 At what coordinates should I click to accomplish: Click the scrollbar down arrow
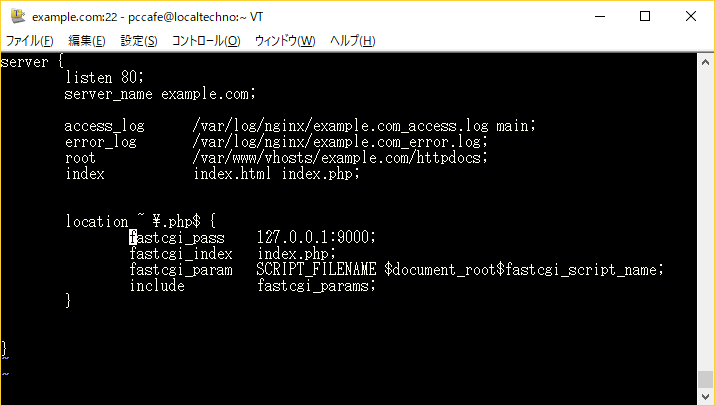pos(705,396)
